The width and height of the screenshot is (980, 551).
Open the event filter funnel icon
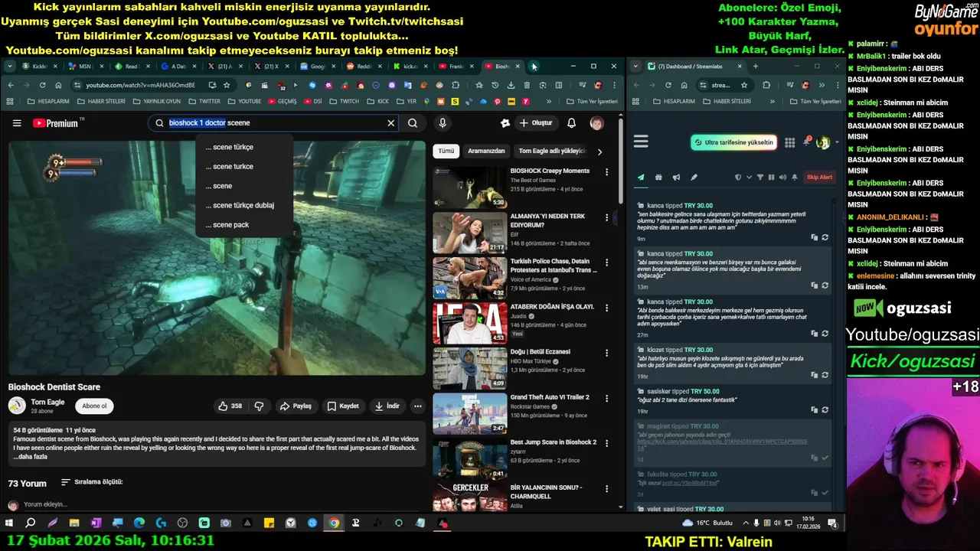pos(760,178)
